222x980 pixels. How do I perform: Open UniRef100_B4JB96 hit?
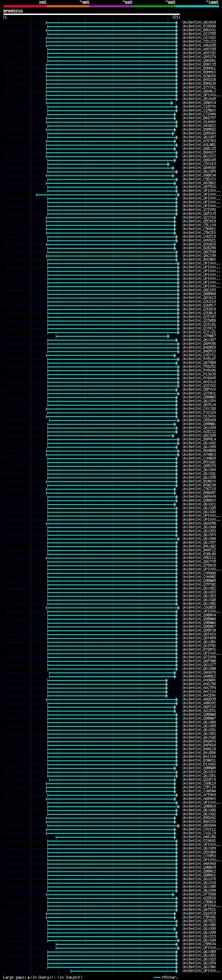(199, 753)
